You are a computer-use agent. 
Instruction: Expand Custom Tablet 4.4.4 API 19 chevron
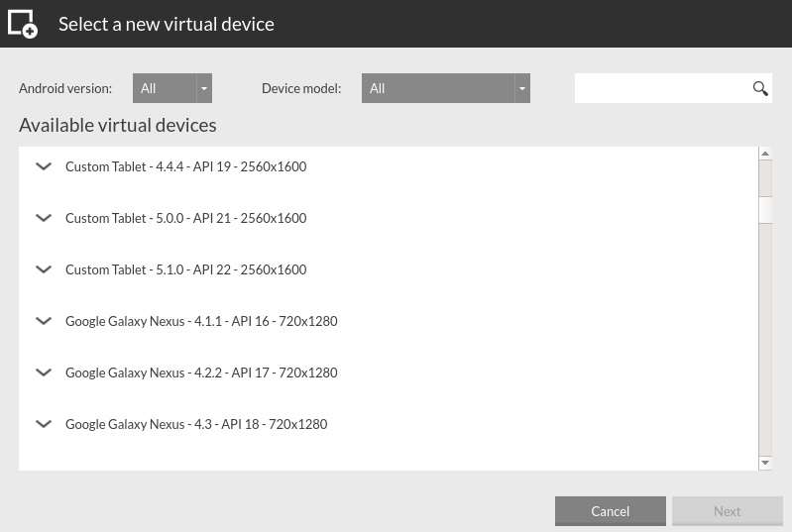point(44,166)
